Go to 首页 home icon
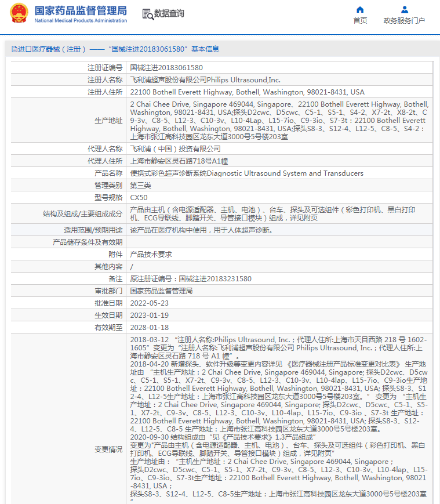 tap(360, 9)
